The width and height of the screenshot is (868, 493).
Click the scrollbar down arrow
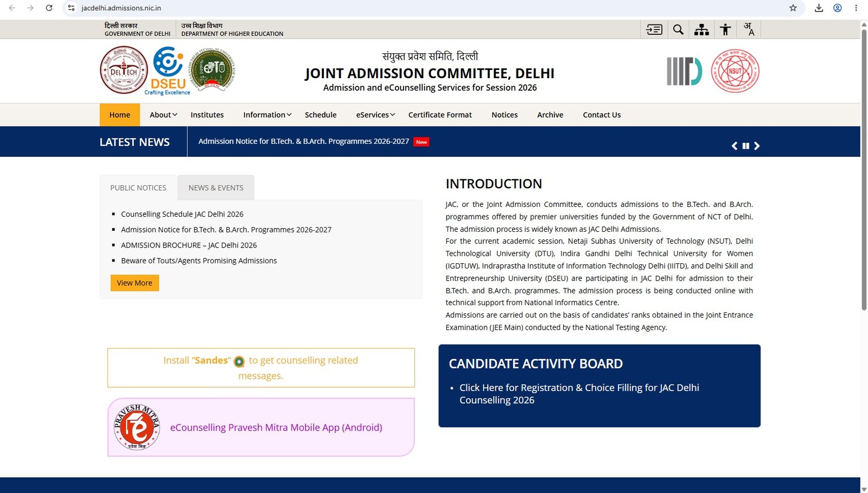click(864, 489)
